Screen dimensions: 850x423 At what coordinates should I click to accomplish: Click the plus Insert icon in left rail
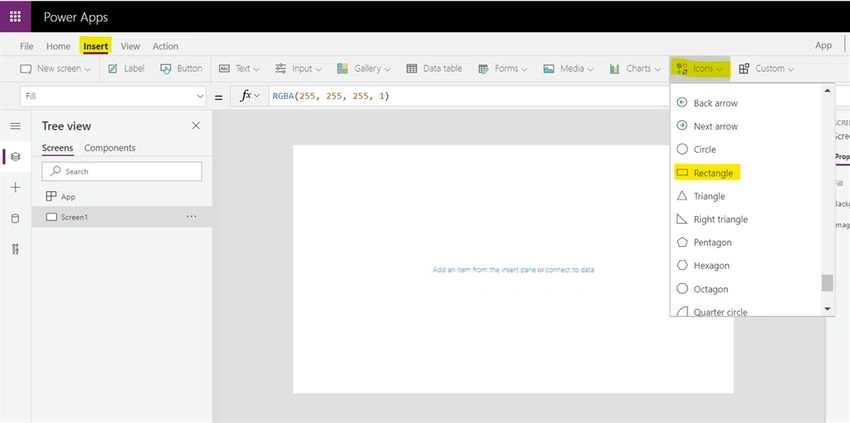[16, 188]
